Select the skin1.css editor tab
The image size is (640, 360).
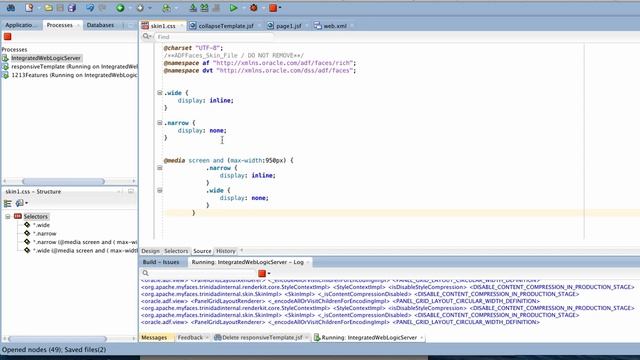tap(163, 26)
